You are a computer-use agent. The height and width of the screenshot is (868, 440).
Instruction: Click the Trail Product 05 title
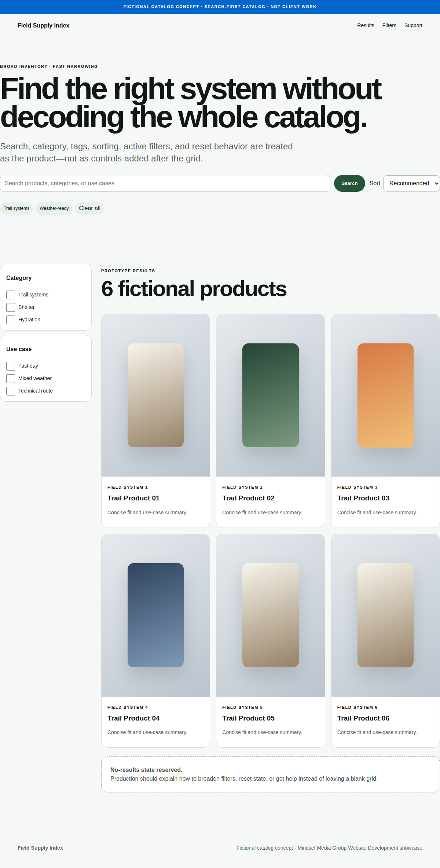[248, 718]
